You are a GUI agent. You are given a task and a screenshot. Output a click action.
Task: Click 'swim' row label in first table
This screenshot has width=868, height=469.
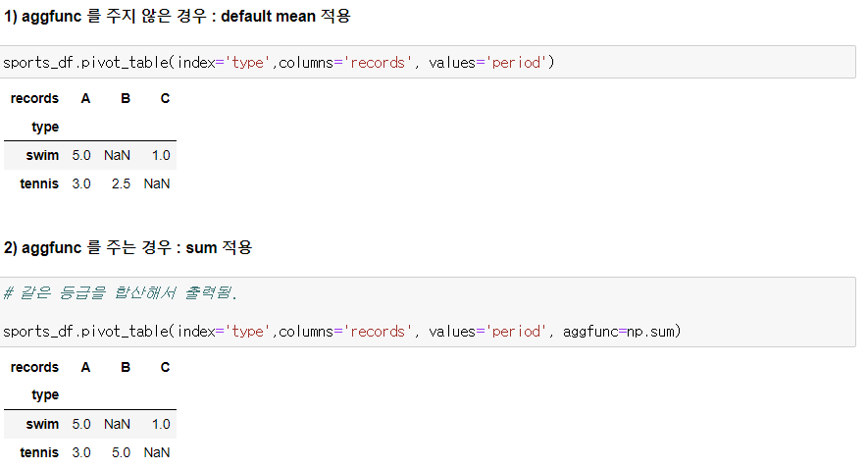tap(42, 156)
